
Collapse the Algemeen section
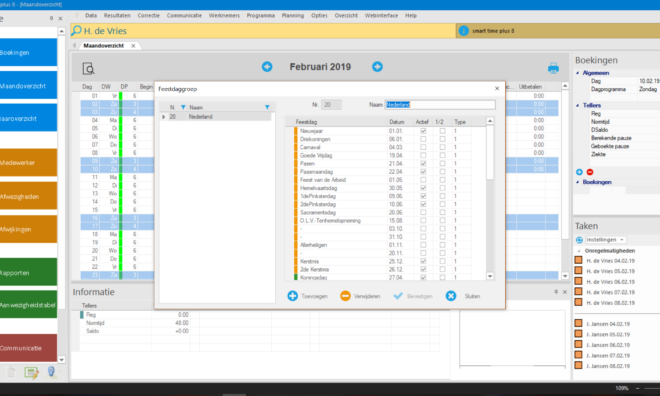pyautogui.click(x=578, y=73)
